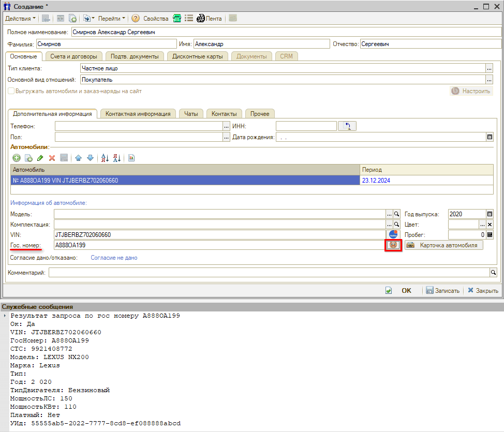This screenshot has height=432, width=504.
Task: Edit selected car with green pencil icon
Action: [x=40, y=158]
